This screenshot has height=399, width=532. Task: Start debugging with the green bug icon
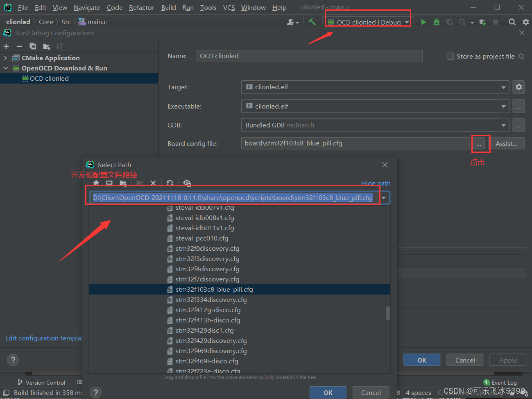437,22
